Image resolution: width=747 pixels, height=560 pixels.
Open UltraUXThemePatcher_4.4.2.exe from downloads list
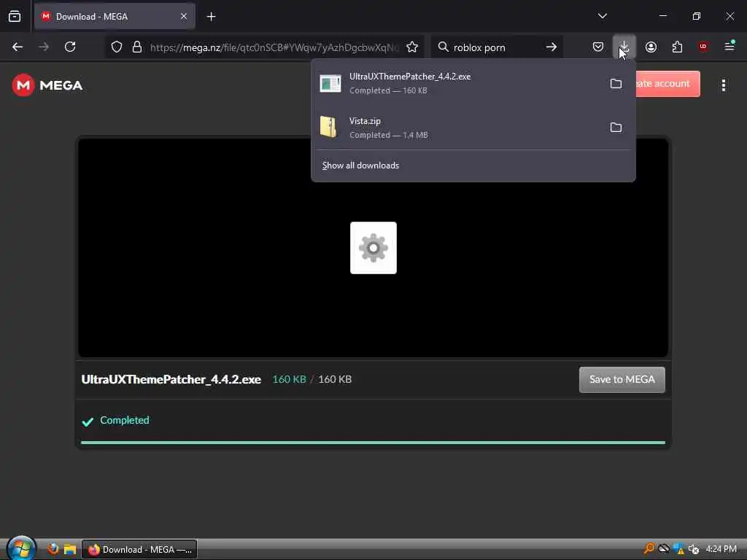[x=457, y=83]
